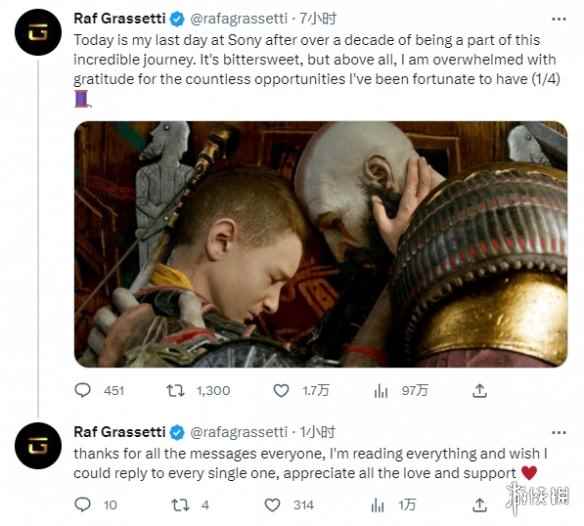Open the more options menu on first tweet
584x526 pixels.
click(x=559, y=19)
